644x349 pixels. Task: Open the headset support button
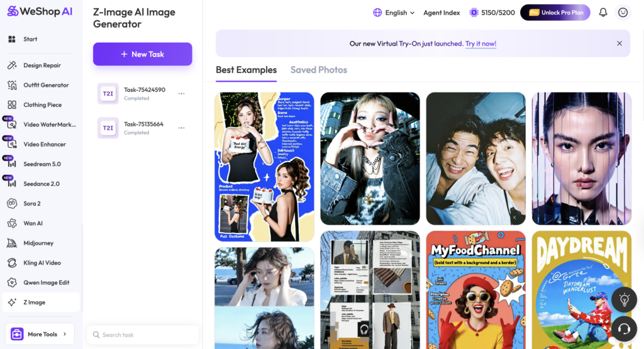point(625,328)
